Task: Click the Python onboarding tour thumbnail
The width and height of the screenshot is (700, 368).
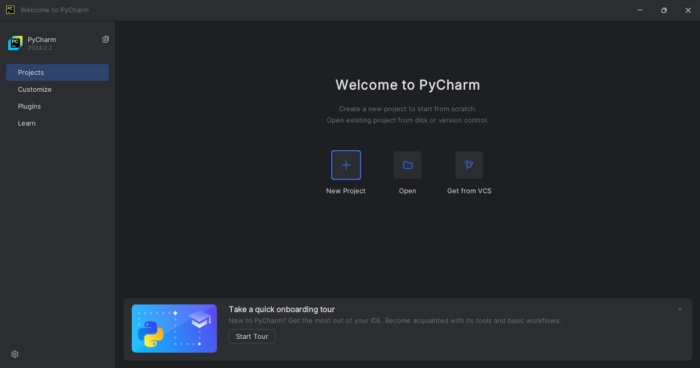Action: point(174,328)
